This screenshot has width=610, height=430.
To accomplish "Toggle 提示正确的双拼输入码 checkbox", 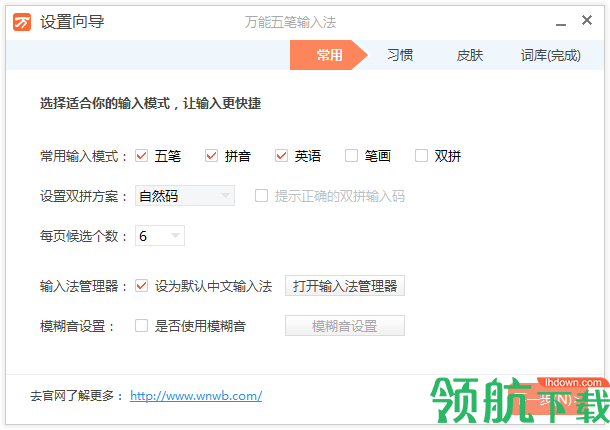I will click(x=261, y=196).
